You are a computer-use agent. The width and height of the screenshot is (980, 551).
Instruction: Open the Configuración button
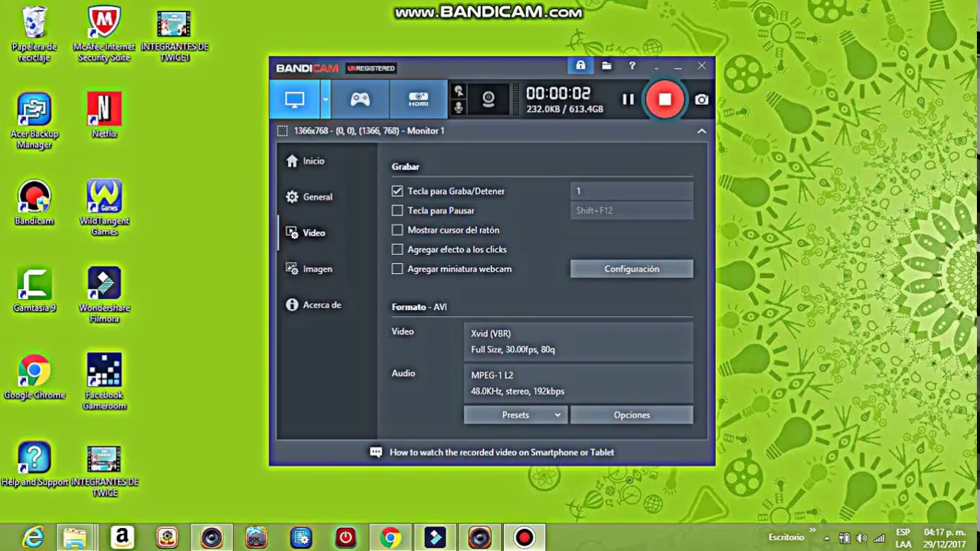point(632,269)
